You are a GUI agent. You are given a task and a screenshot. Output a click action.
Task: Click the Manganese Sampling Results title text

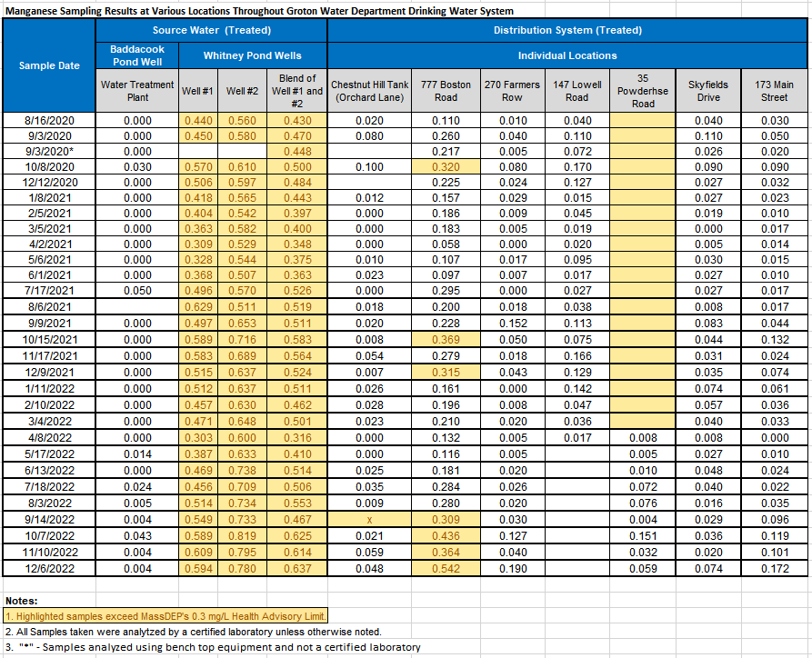click(259, 11)
